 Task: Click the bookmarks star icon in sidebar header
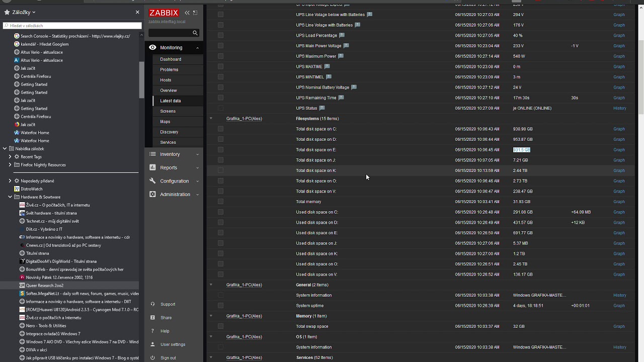pos(7,12)
